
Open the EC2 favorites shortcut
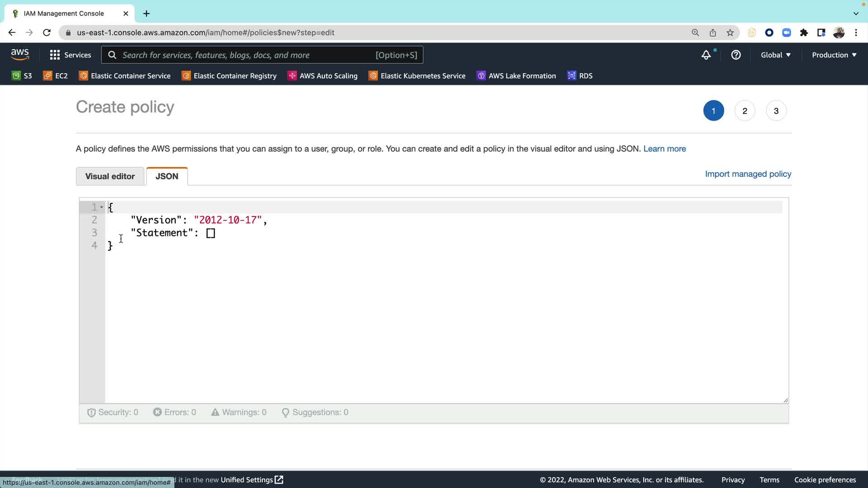coord(55,76)
